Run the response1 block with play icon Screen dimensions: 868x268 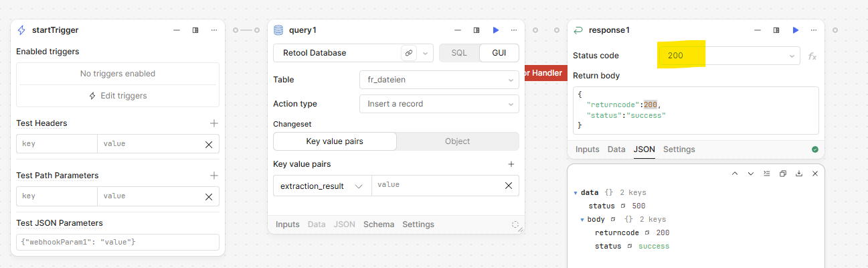click(x=795, y=30)
